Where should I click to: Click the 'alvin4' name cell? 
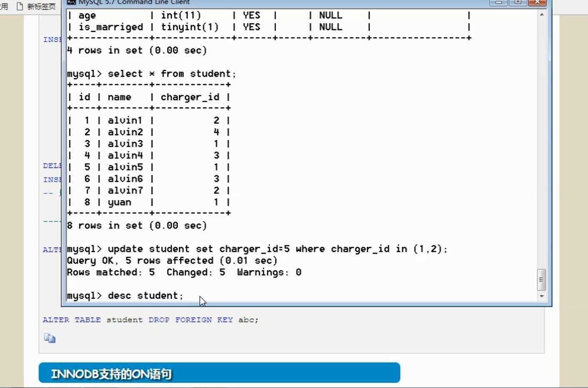point(125,155)
